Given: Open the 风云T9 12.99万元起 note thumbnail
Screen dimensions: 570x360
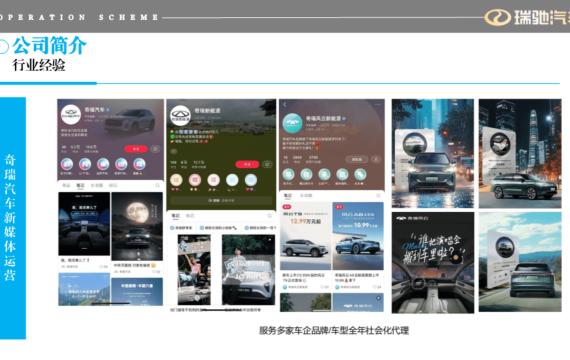Looking at the screenshot, I should pyautogui.click(x=305, y=236).
